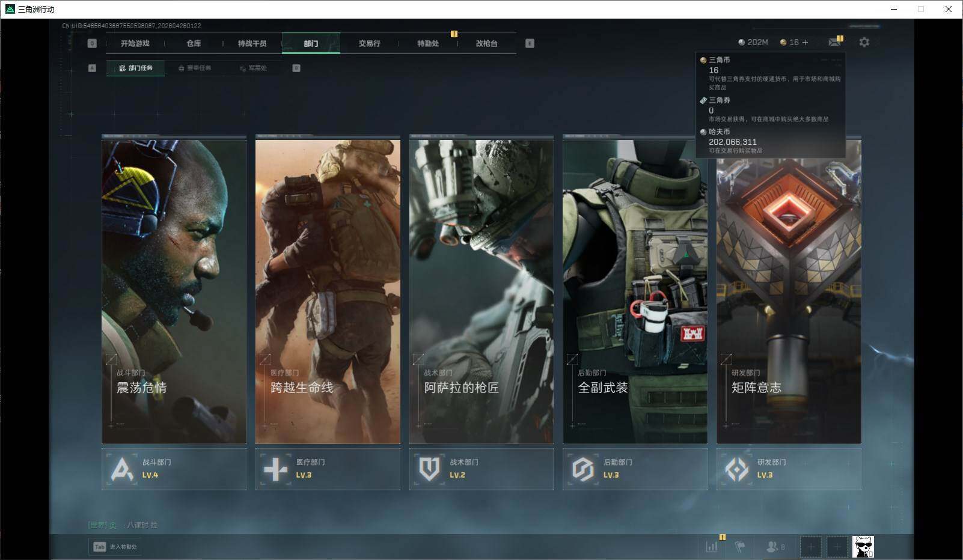Switch to the 仓库 tab
Viewport: 963px width, 560px height.
pyautogui.click(x=194, y=43)
